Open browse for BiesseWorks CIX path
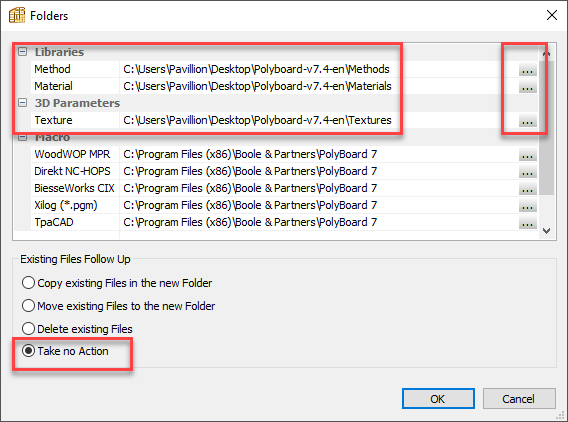Image resolution: width=568 pixels, height=422 pixels. (527, 188)
